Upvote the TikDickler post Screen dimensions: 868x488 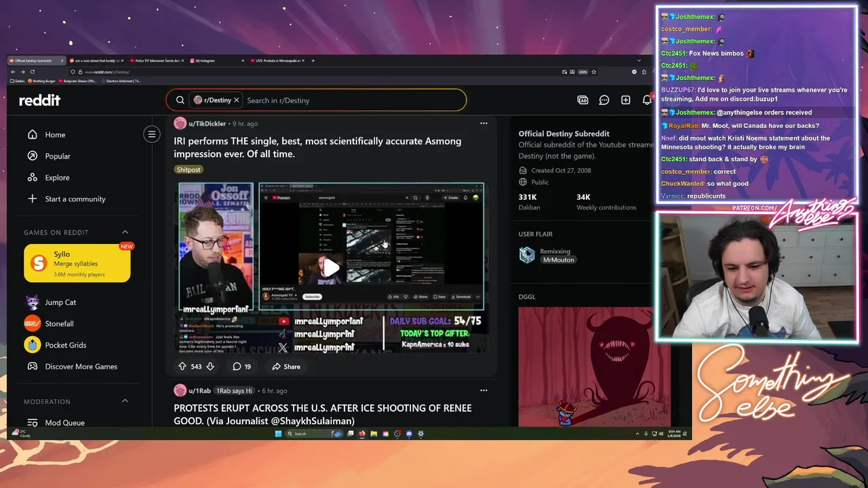click(x=182, y=366)
